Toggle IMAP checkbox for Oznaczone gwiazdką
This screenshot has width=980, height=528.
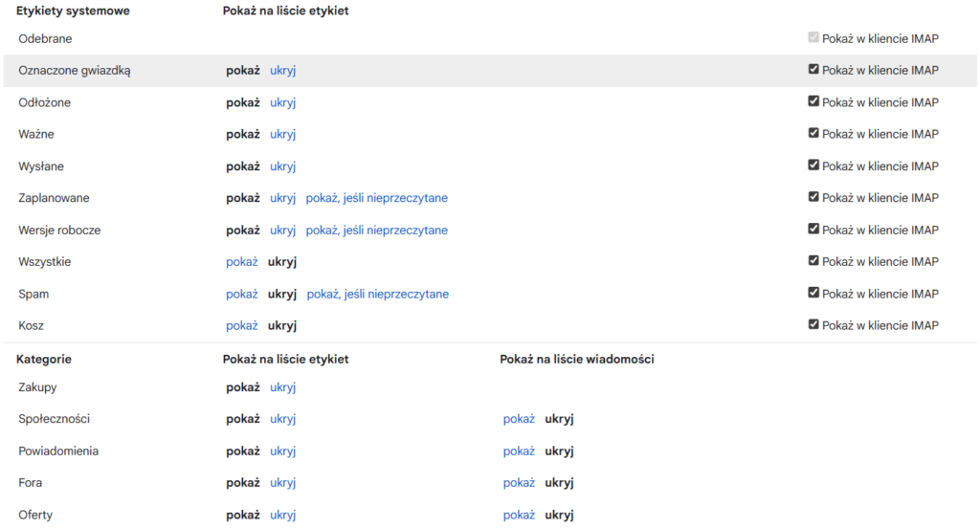(x=813, y=70)
